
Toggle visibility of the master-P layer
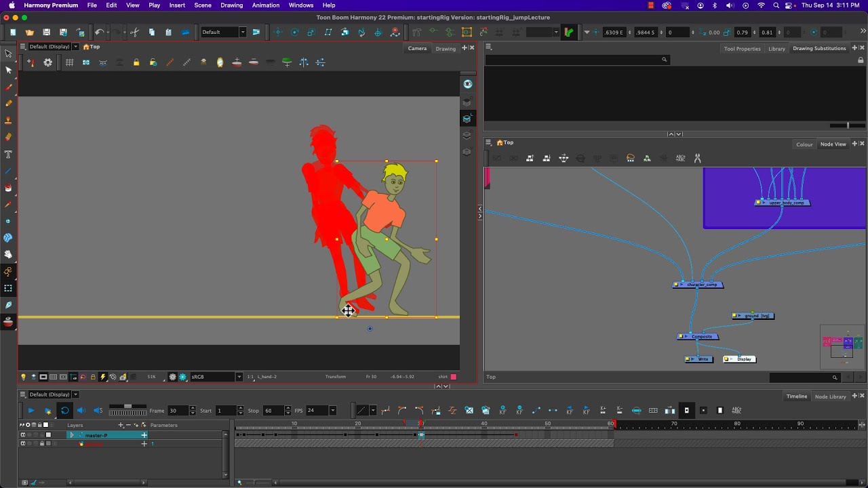click(23, 435)
